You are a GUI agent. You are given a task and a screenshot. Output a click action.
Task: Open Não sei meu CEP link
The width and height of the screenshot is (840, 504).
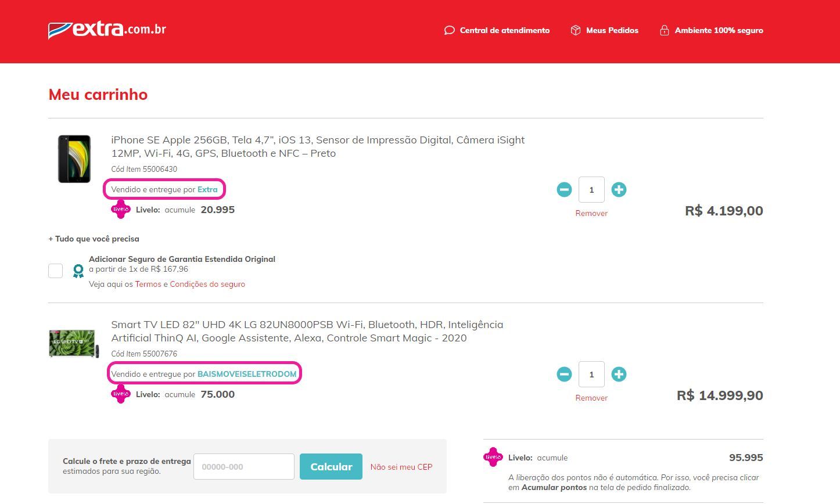401,467
